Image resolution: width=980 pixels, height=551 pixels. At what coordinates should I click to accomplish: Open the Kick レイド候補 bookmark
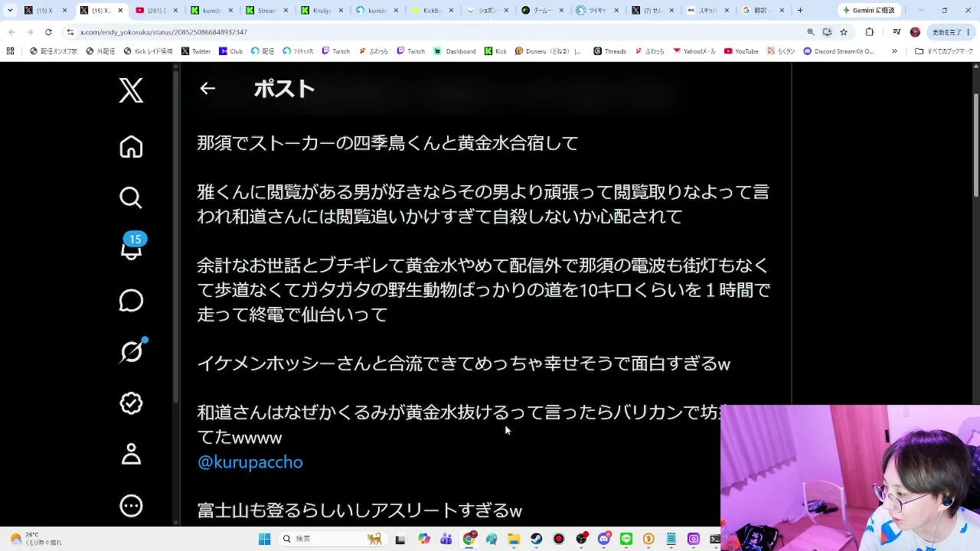148,51
